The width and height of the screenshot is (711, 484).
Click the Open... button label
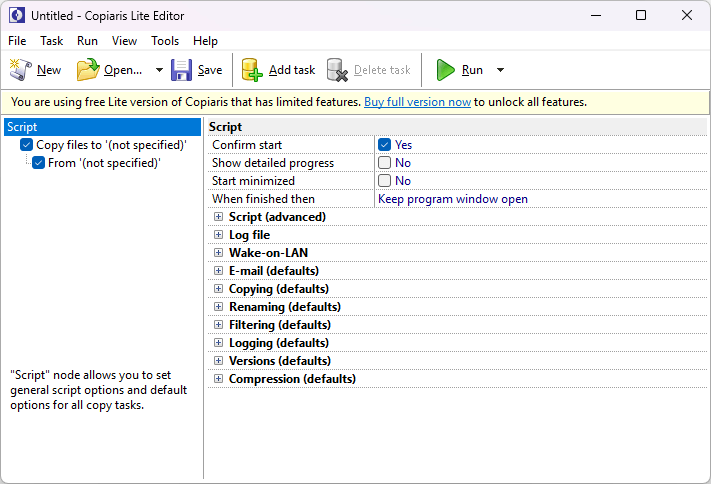[x=123, y=70]
